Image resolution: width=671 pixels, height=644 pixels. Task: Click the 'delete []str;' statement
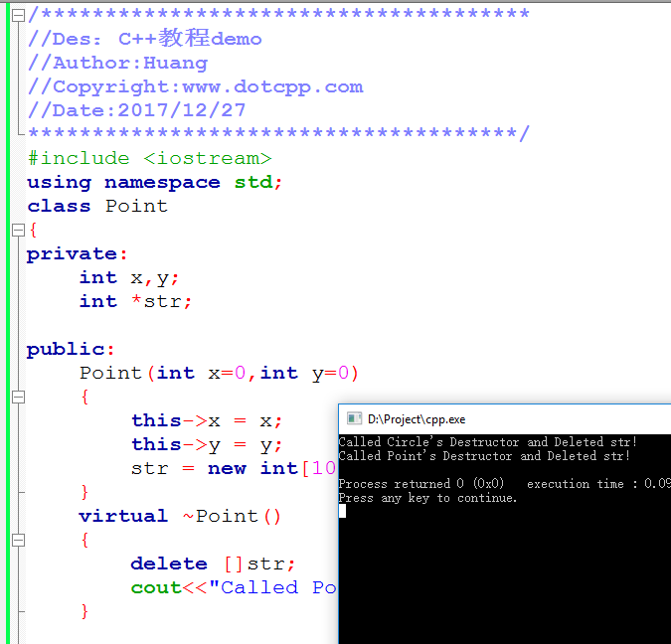(213, 563)
